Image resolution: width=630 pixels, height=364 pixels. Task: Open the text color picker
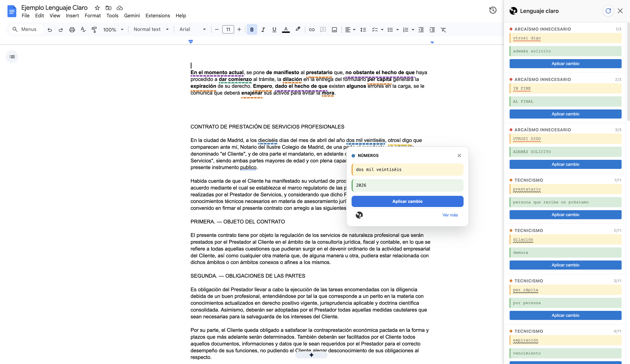[286, 30]
